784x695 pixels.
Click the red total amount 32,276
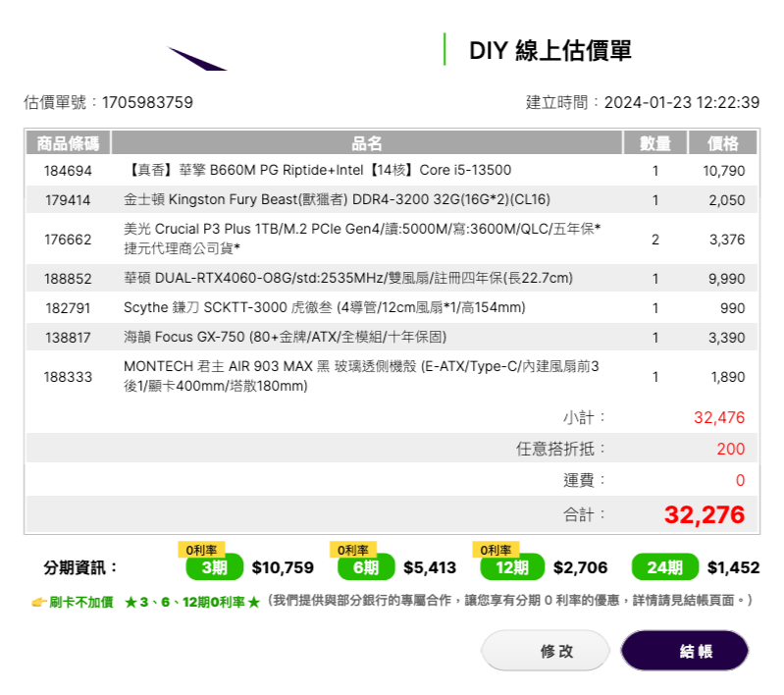click(x=704, y=514)
